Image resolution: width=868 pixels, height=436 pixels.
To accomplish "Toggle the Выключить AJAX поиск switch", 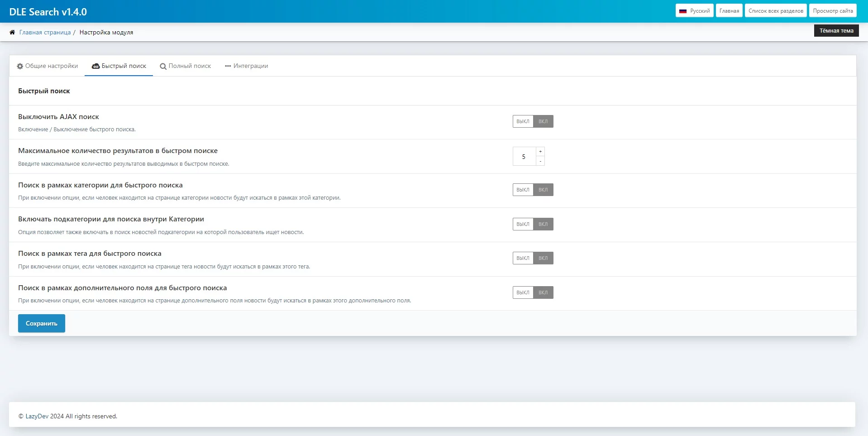I will click(533, 121).
